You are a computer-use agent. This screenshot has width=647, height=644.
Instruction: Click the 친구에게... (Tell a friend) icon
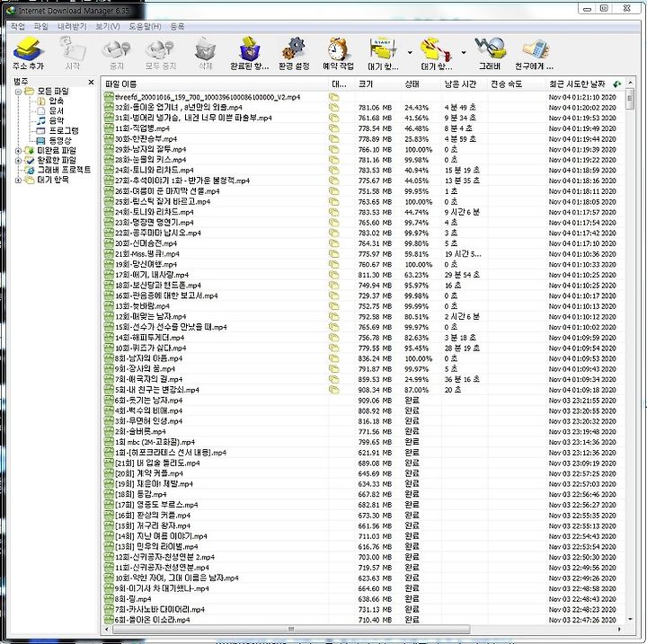click(x=536, y=49)
